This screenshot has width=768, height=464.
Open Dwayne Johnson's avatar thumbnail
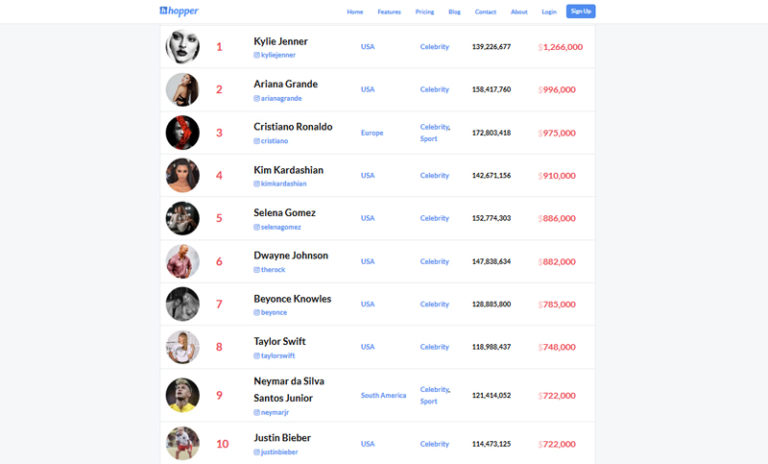pyautogui.click(x=182, y=261)
